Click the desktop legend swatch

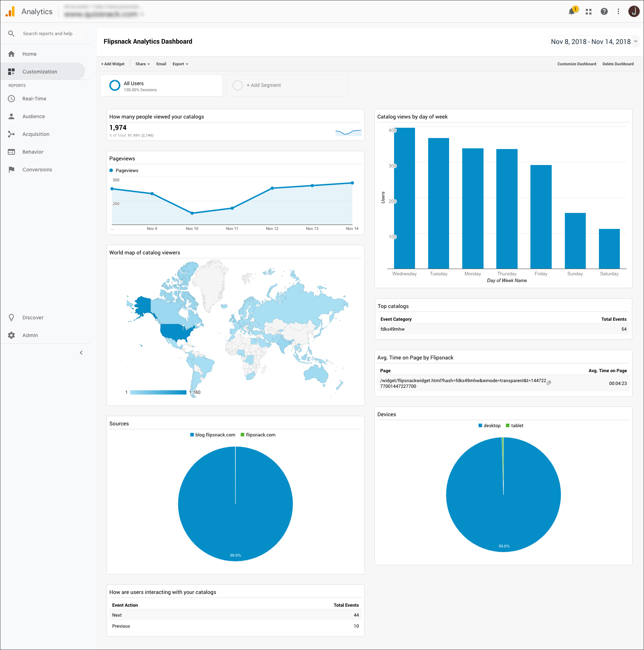[x=480, y=425]
